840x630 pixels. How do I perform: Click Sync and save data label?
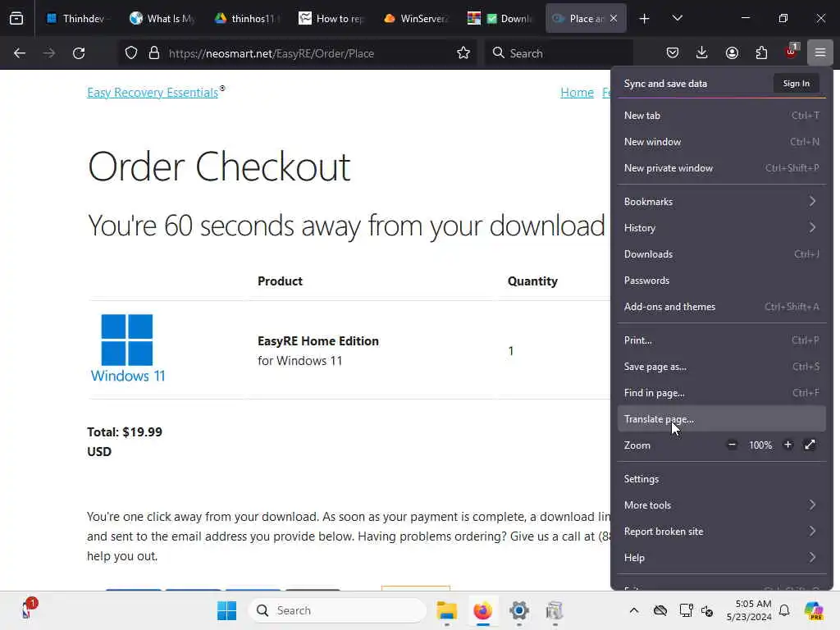click(665, 84)
